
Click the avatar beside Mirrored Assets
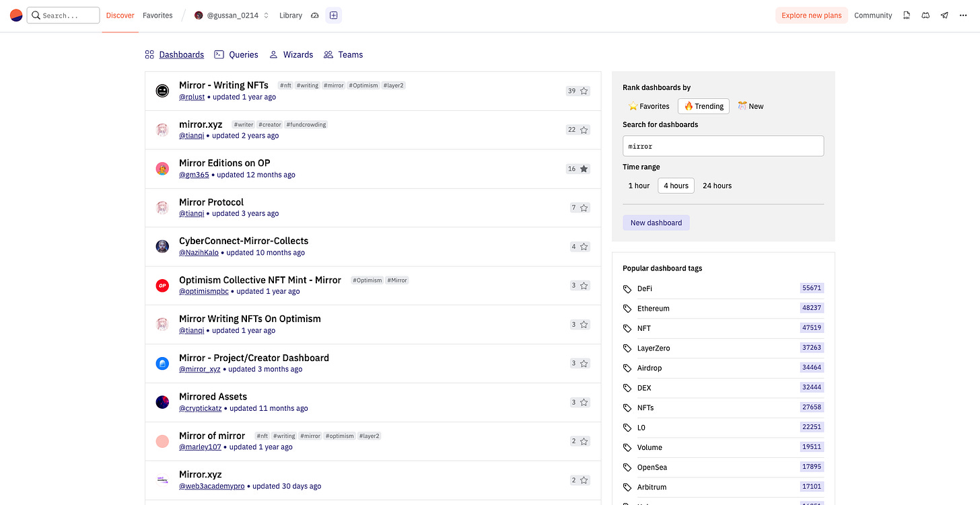[x=162, y=402]
